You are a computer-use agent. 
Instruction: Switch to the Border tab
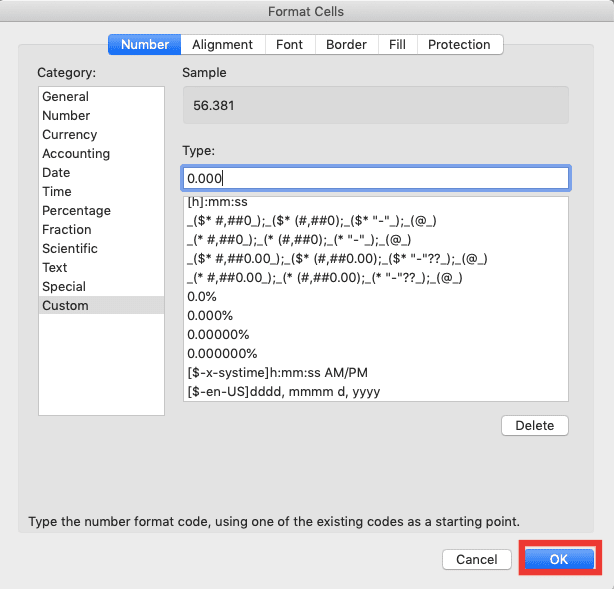(346, 45)
